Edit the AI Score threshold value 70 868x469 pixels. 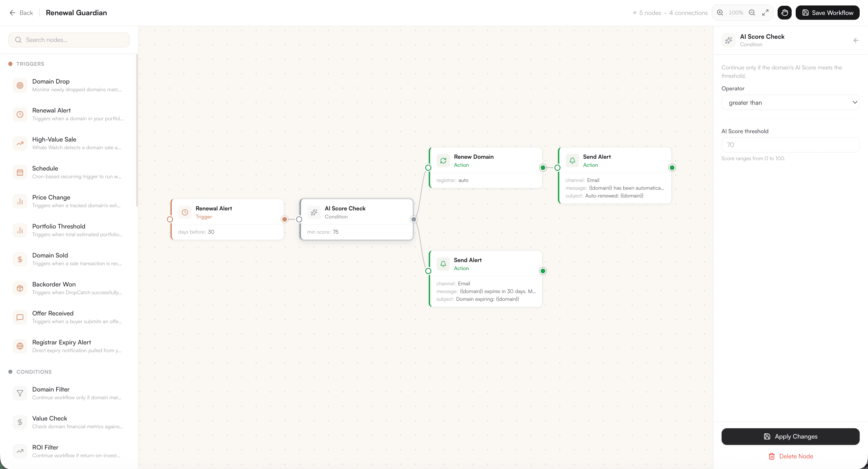(x=790, y=145)
